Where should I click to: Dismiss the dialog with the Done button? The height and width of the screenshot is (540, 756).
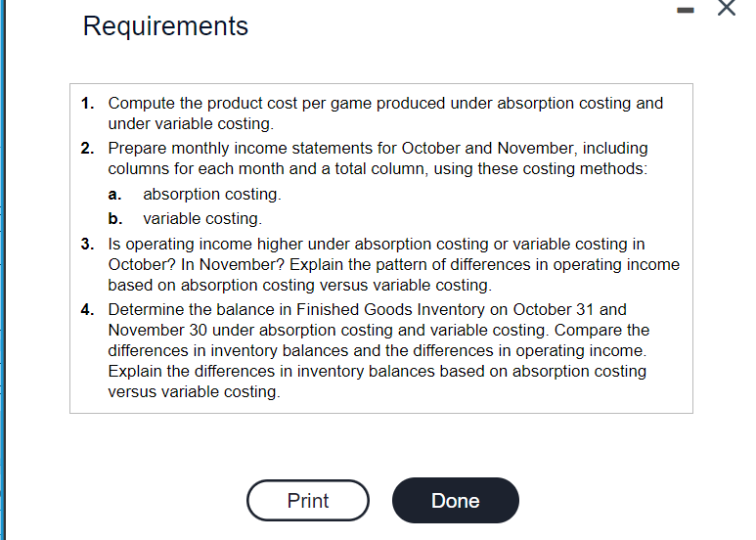pos(456,501)
